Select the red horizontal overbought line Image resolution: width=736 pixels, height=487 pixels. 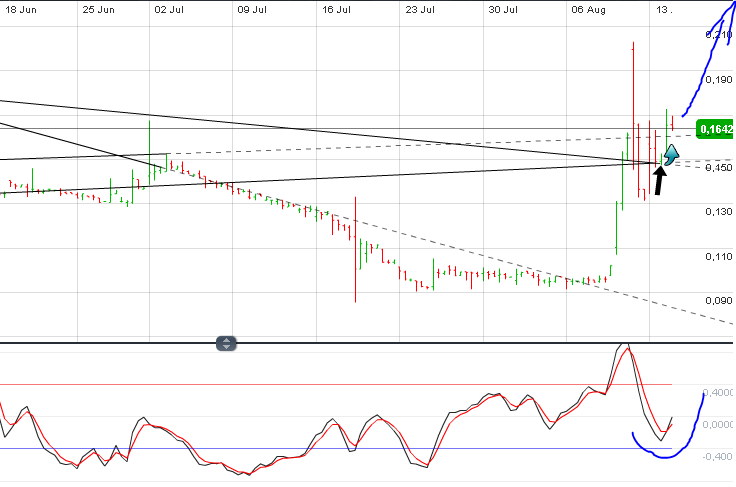tap(300, 384)
